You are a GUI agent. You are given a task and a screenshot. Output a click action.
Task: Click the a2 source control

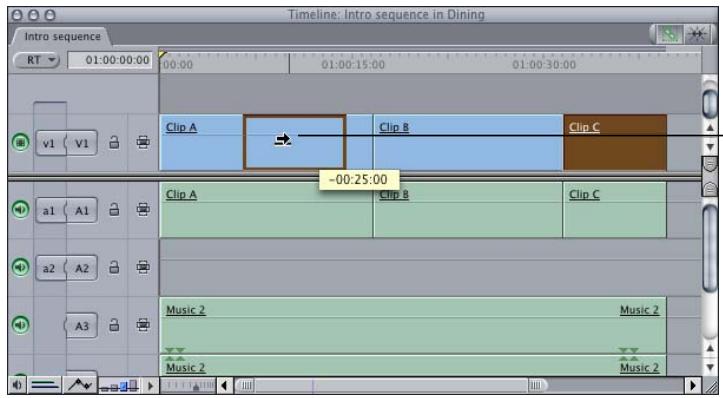click(x=50, y=268)
